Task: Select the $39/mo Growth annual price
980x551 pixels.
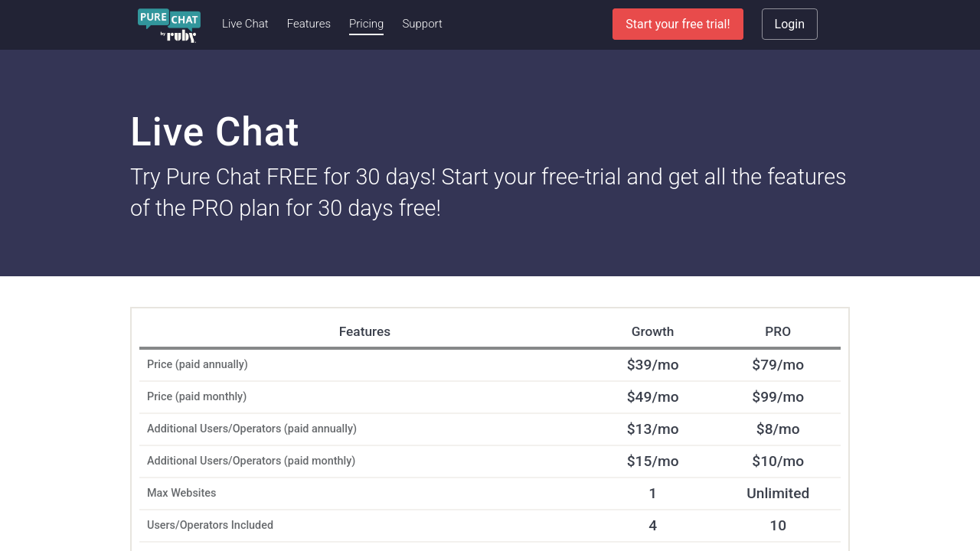Action: (652, 365)
